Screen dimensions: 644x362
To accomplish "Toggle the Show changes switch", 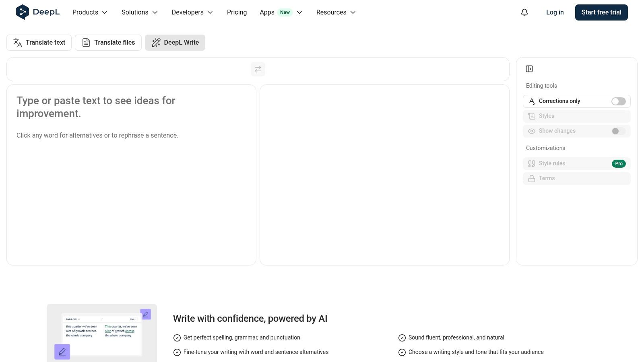I will tap(618, 131).
